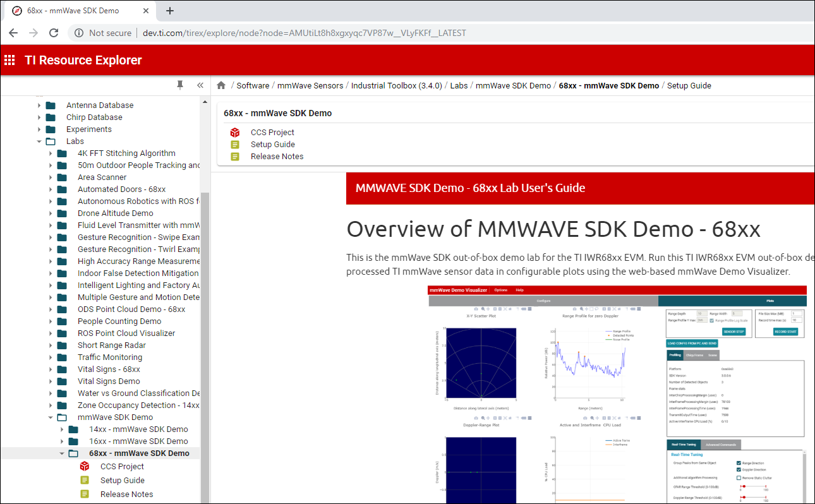Click the 68xx - mmWave SDK Demo card title
The image size is (815, 504).
coord(278,114)
